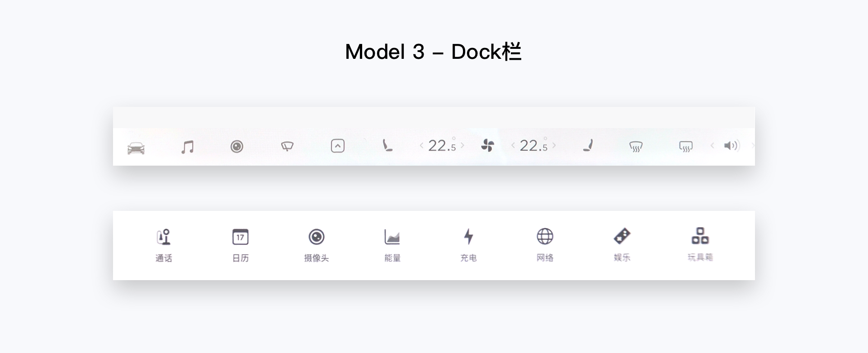
Task: Open the 娱乐 entertainment app
Action: [x=622, y=245]
